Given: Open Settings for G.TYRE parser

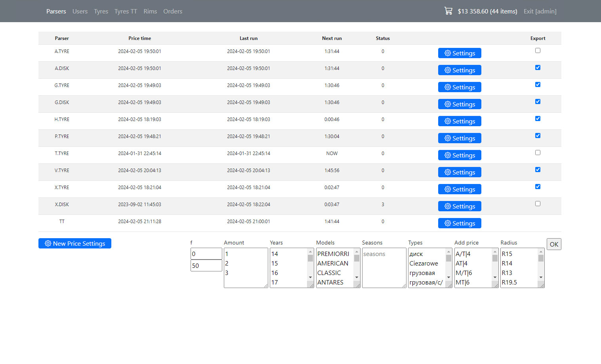Looking at the screenshot, I should click(460, 87).
